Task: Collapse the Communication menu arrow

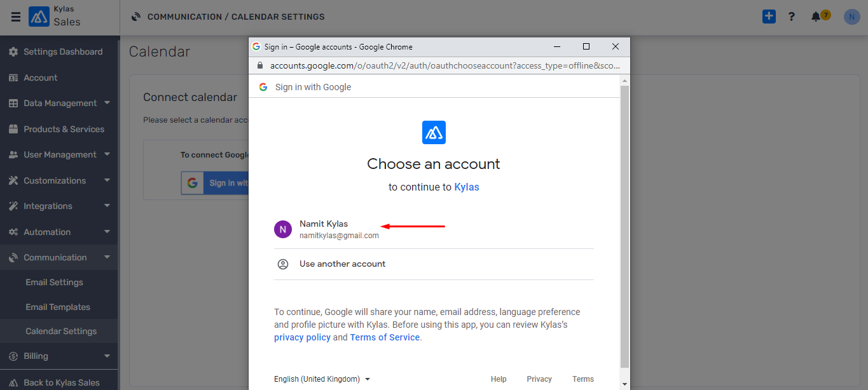Action: pos(107,257)
